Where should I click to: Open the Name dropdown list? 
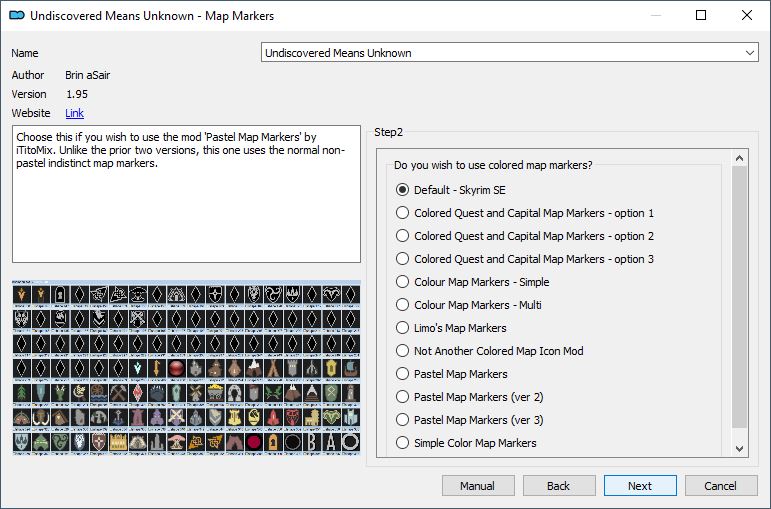(510, 53)
